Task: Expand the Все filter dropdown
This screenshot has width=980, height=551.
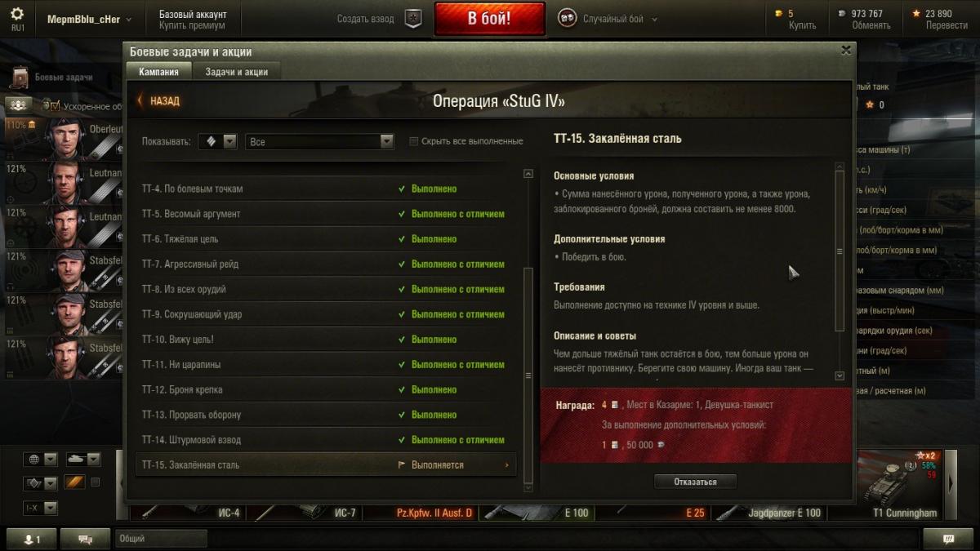Action: click(320, 141)
